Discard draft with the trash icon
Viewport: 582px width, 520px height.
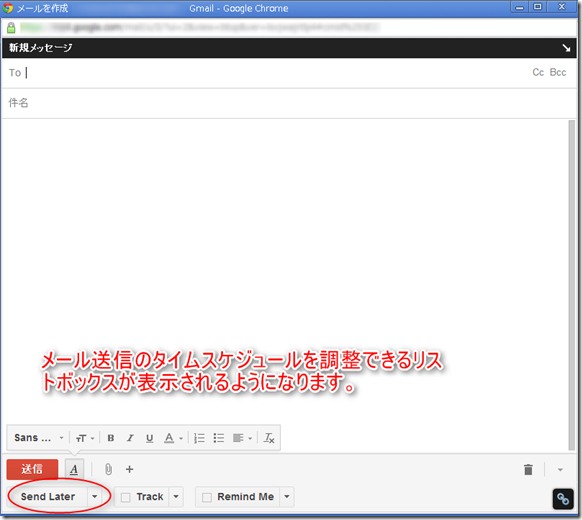coord(528,470)
